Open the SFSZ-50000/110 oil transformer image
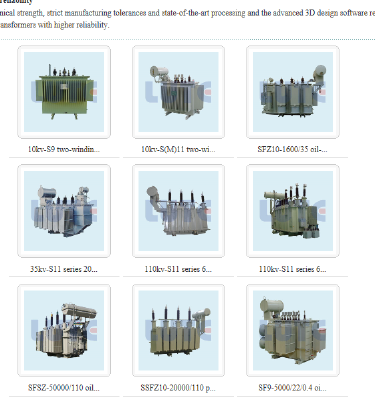Viewport: 375px width, 400px height. click(x=64, y=330)
